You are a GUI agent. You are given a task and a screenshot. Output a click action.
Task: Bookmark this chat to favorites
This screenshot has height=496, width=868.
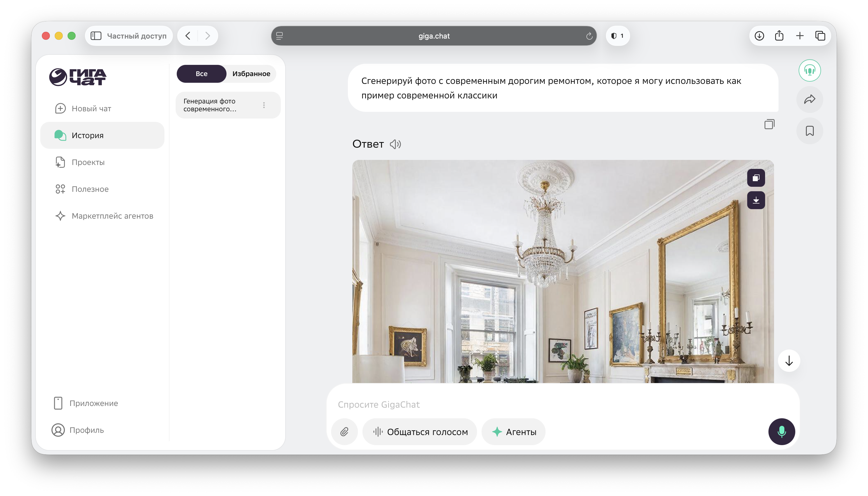tap(810, 131)
